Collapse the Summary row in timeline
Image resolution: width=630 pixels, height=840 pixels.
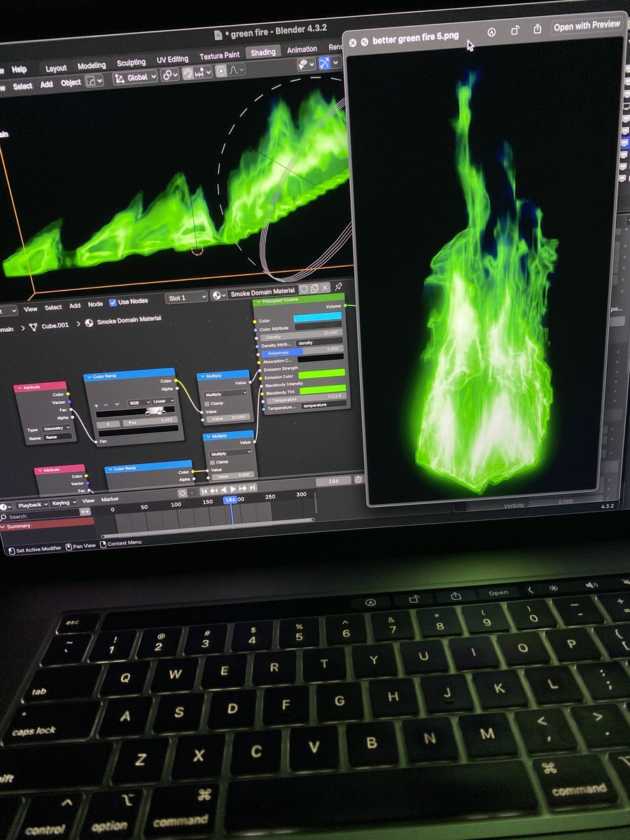(x=3, y=526)
